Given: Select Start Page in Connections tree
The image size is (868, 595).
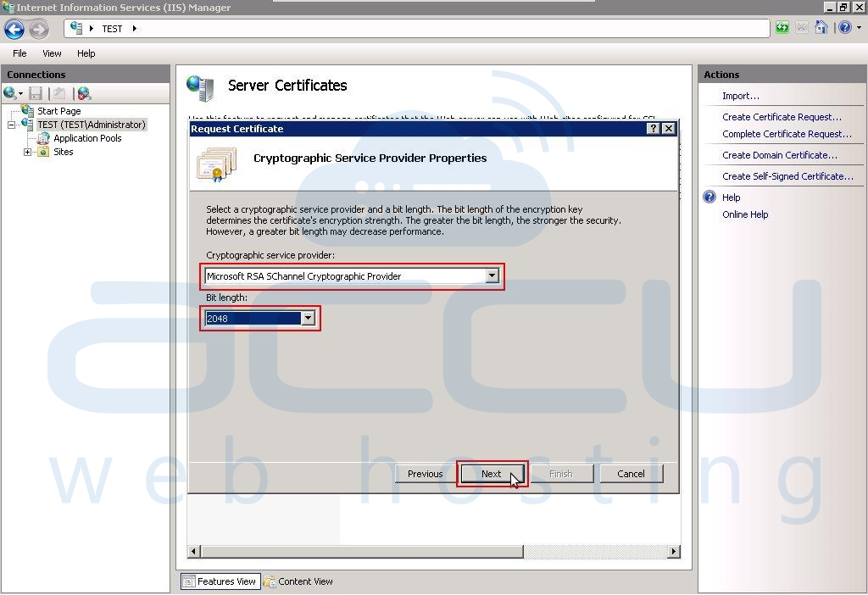Looking at the screenshot, I should click(59, 111).
